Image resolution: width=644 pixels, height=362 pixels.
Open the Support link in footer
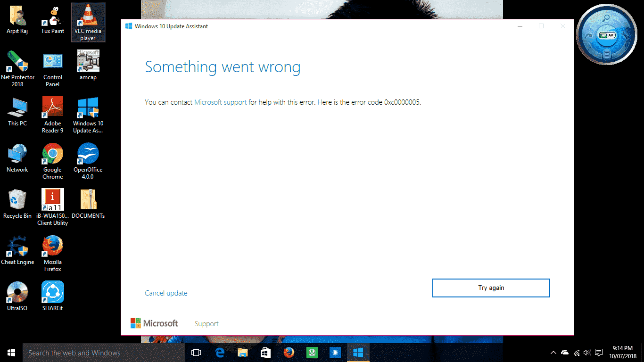pos(206,324)
